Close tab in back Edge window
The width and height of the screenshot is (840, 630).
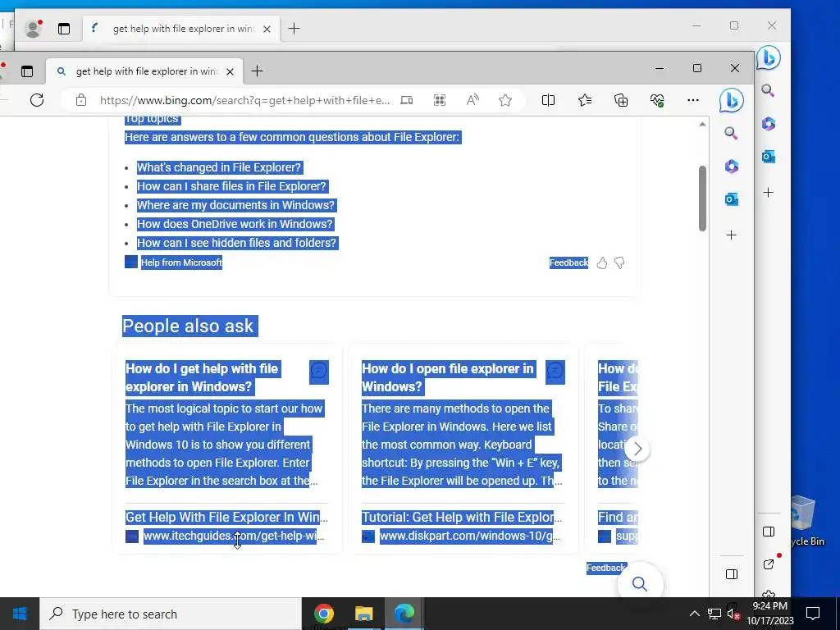[x=267, y=29]
